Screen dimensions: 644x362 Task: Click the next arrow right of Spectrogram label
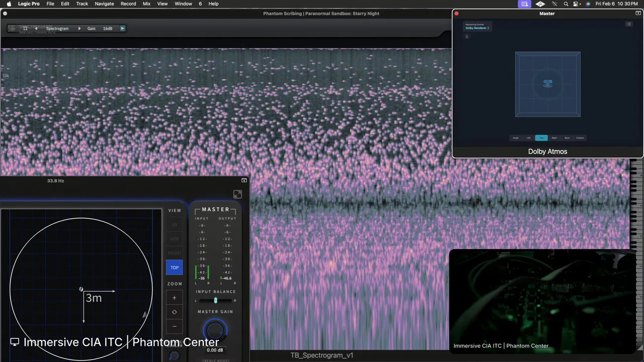(x=79, y=29)
